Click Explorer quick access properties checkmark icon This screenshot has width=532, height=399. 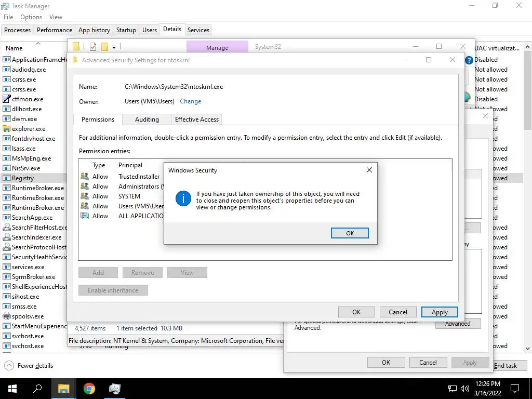tap(92, 46)
